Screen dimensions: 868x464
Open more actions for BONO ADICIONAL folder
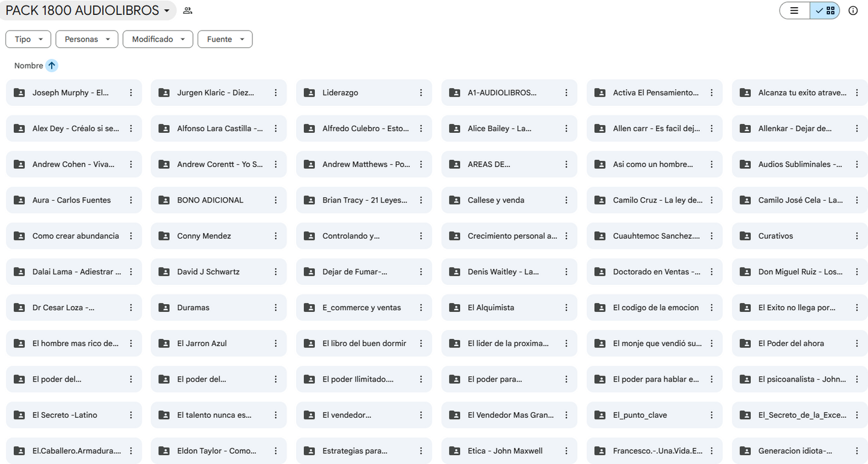pyautogui.click(x=276, y=200)
